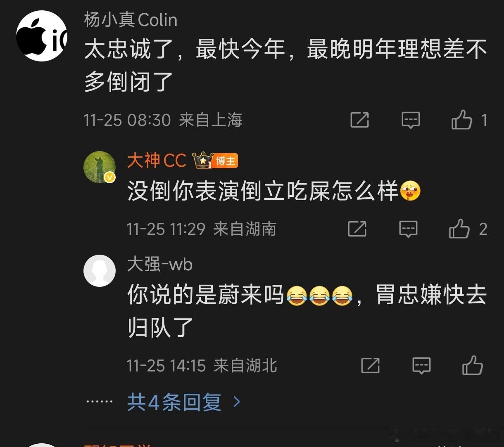Tap the 博主 badge label

tap(226, 161)
